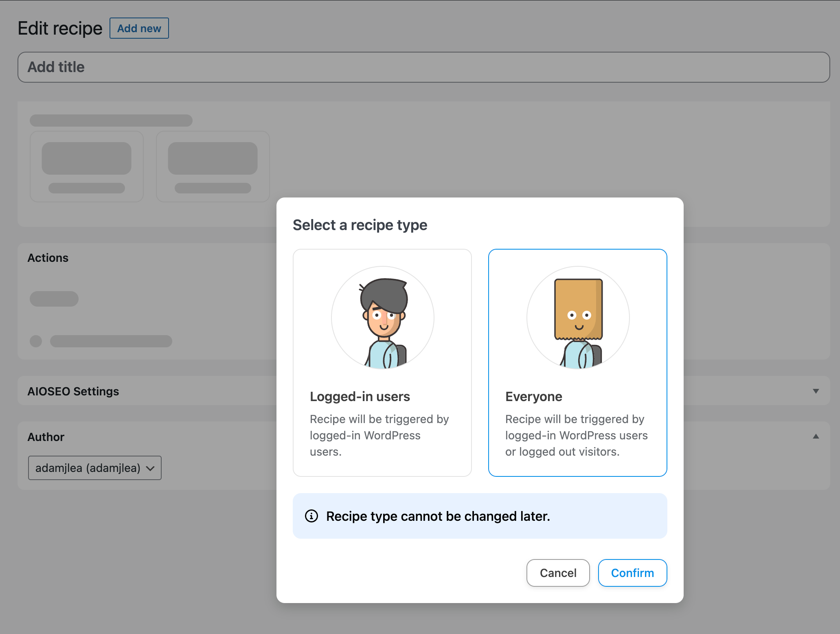Viewport: 840px width, 634px height.
Task: Confirm the selected recipe type
Action: click(632, 573)
